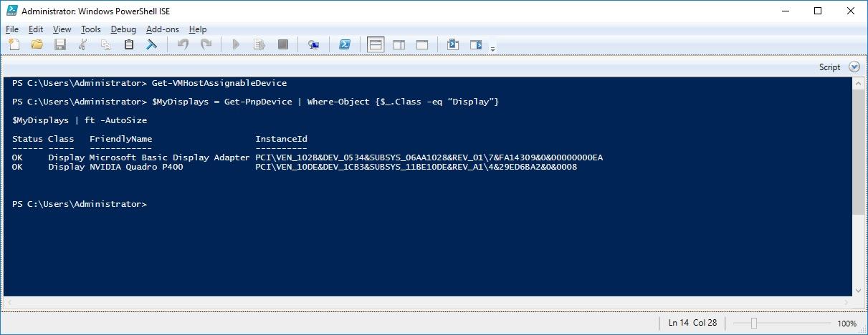Screen dimensions: 868x335
Task: Open the Tools menu
Action: pyautogui.click(x=91, y=29)
